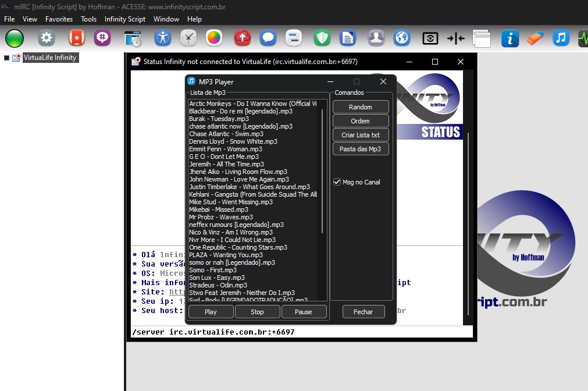Viewport: 588px width, 391px height.
Task: Open the blue music note toolbar icon
Action: click(561, 38)
